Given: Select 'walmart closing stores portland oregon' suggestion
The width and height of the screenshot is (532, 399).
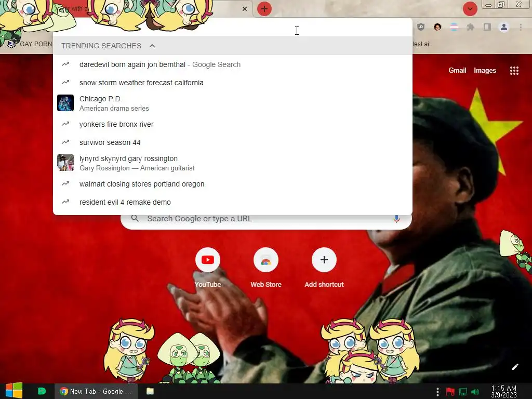Looking at the screenshot, I should pos(233,184).
